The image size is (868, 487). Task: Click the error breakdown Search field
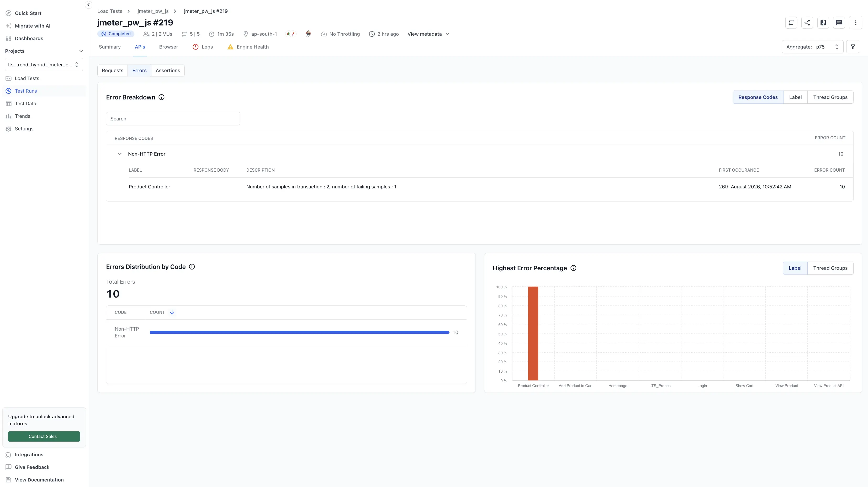(173, 119)
